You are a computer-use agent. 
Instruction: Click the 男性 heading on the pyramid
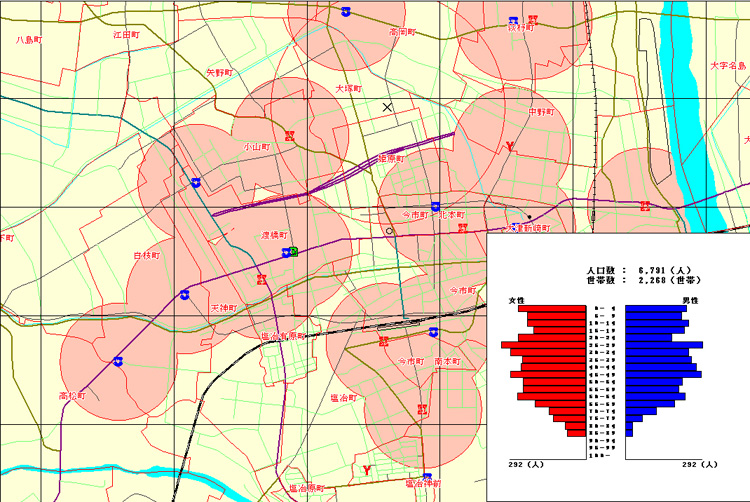[690, 300]
